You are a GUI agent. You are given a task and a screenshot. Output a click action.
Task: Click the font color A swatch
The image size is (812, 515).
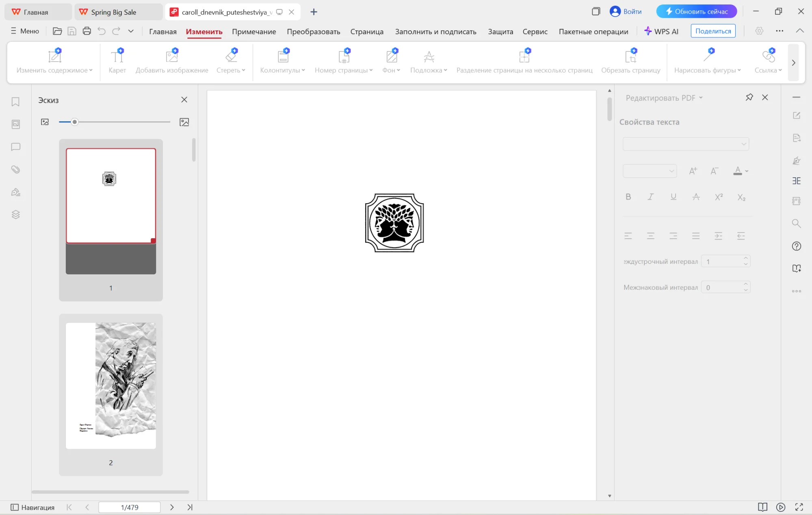[738, 171]
